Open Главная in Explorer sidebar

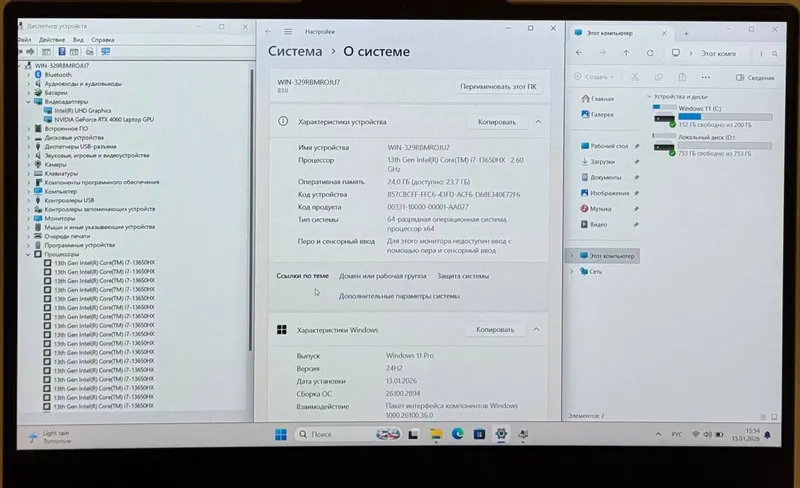(x=597, y=99)
